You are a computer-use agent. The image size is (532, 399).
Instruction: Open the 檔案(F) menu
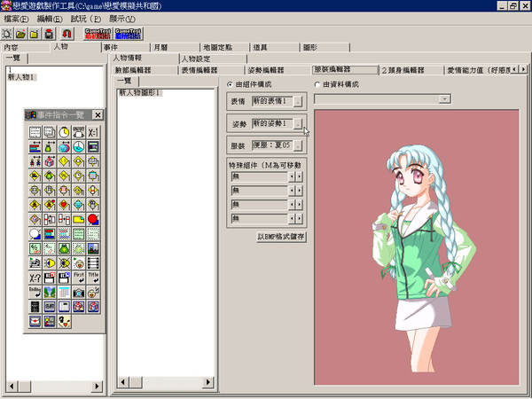tap(16, 19)
